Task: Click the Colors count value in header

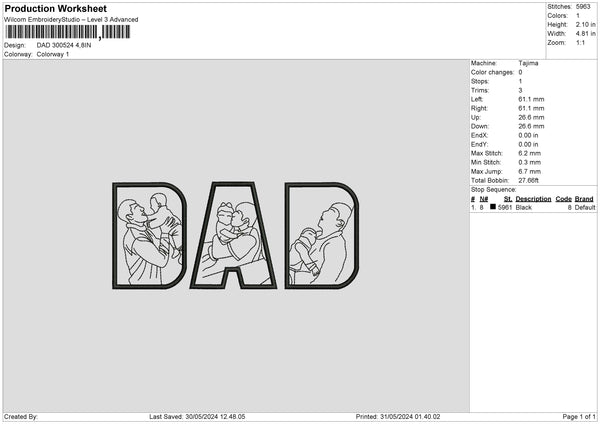Action: 578,16
